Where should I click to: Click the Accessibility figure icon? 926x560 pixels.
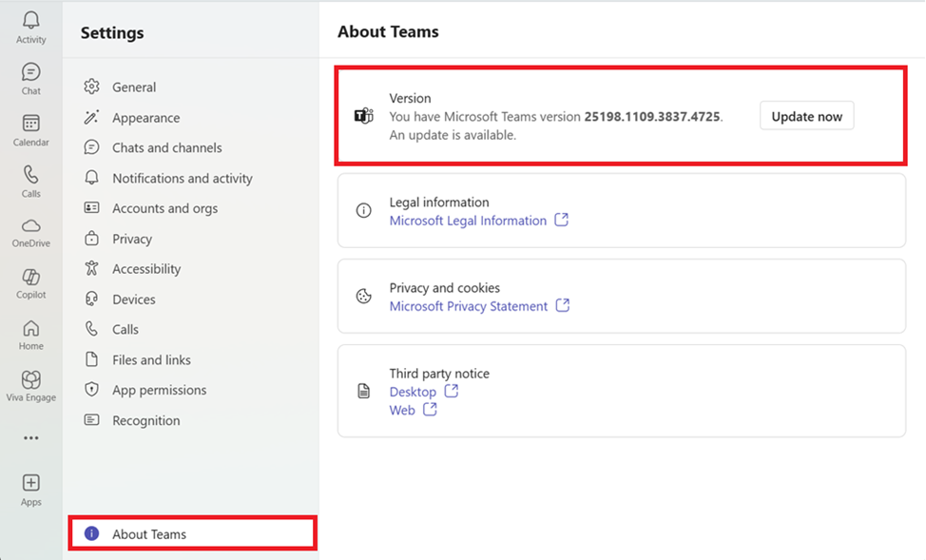(91, 268)
